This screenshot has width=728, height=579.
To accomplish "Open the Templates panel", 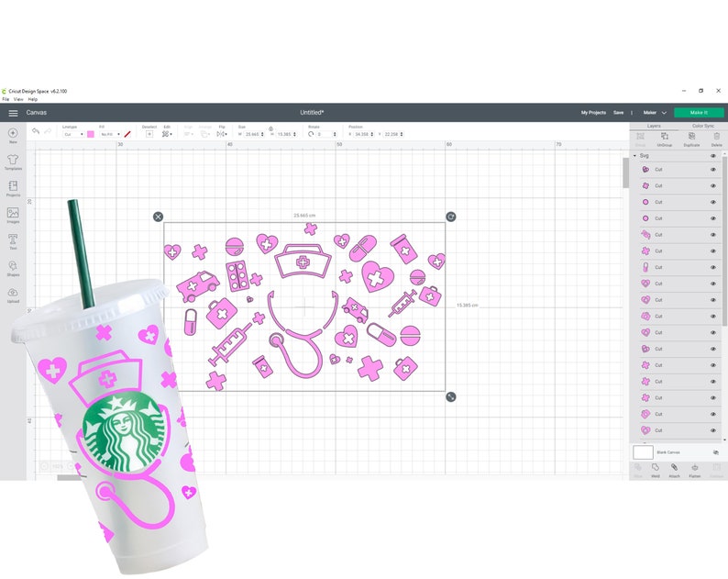I will pyautogui.click(x=13, y=161).
